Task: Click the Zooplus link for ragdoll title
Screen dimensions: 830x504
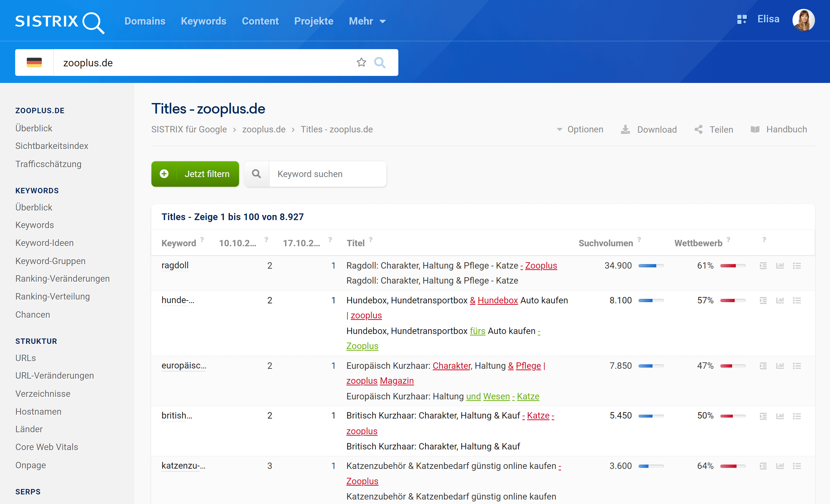Action: tap(541, 265)
